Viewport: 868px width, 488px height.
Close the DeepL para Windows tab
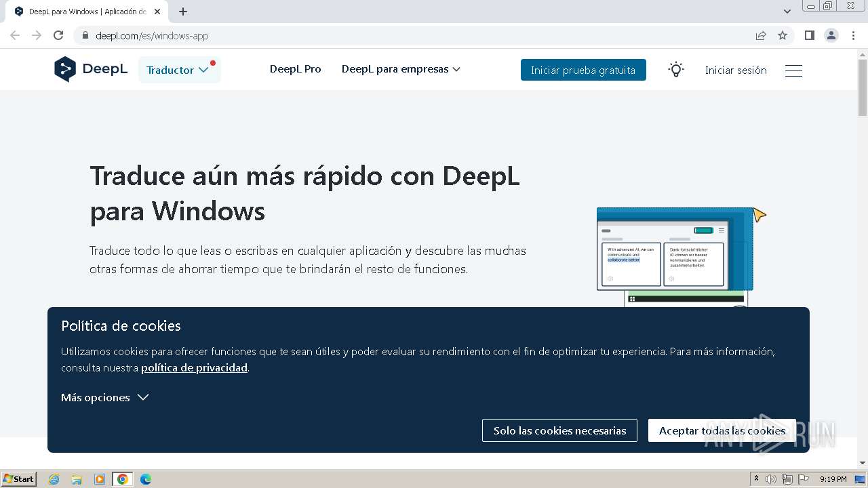[x=157, y=12]
